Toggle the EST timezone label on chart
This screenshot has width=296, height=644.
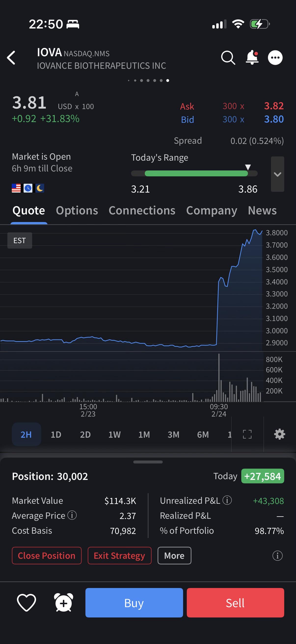click(20, 240)
